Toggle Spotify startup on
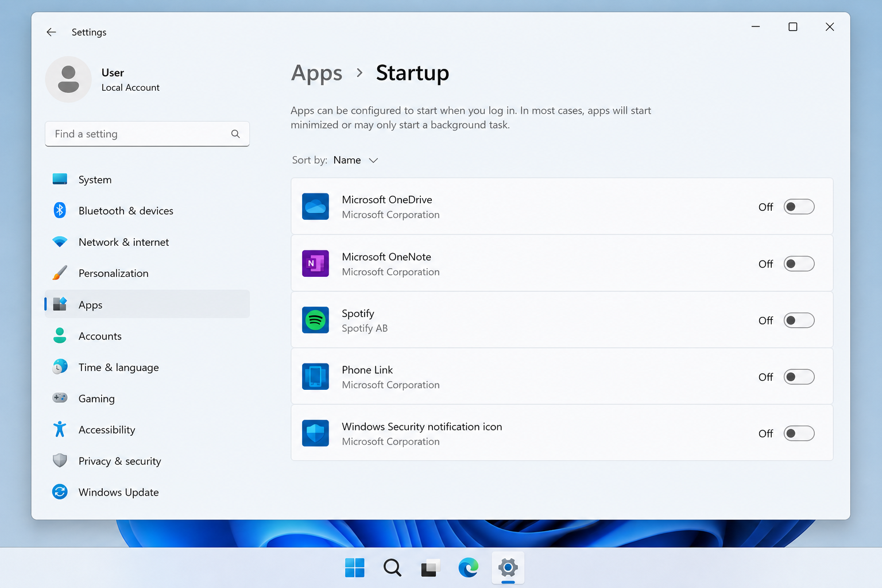 (799, 320)
